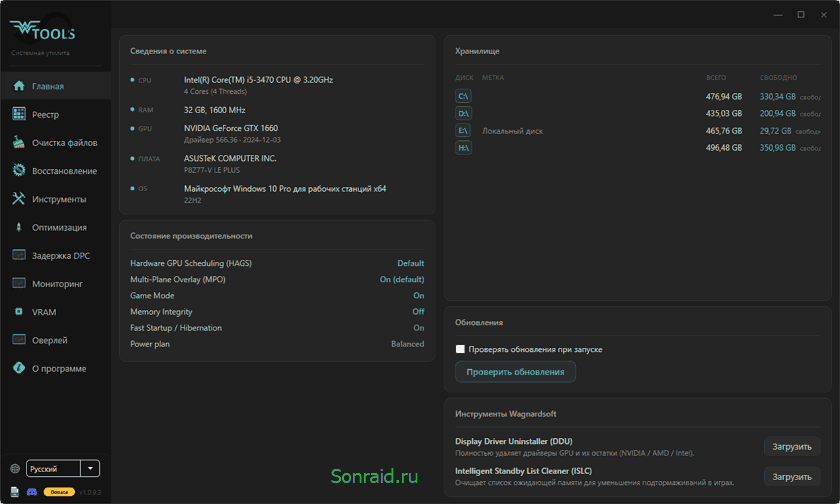
Task: Open the Discord icon
Action: pyautogui.click(x=32, y=492)
